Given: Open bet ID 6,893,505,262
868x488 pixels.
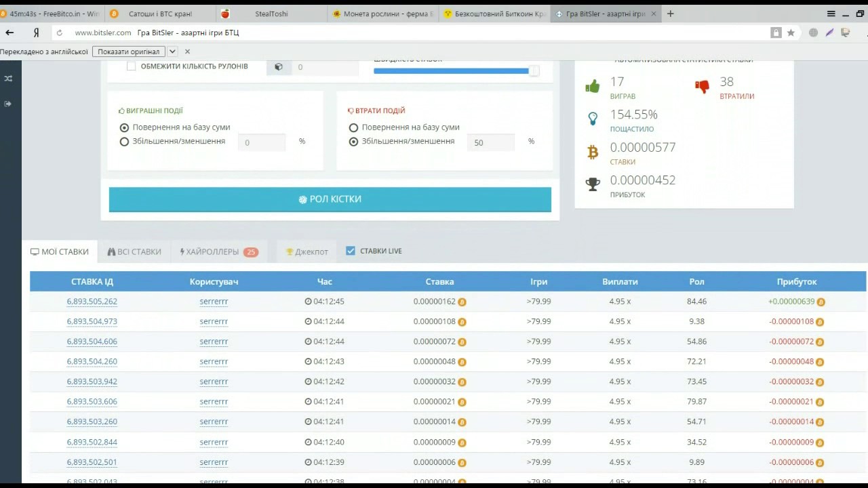Looking at the screenshot, I should [92, 302].
